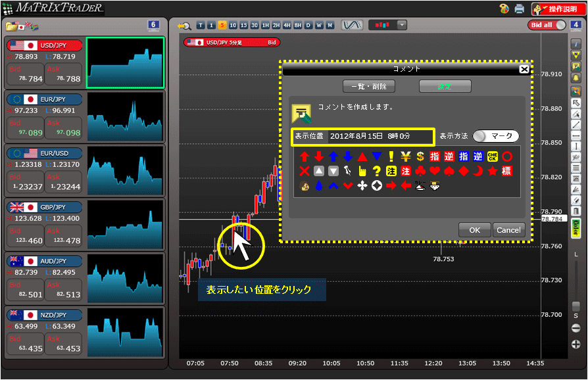
Task: Click the GBP/JPY Bid price button
Action: [25, 236]
